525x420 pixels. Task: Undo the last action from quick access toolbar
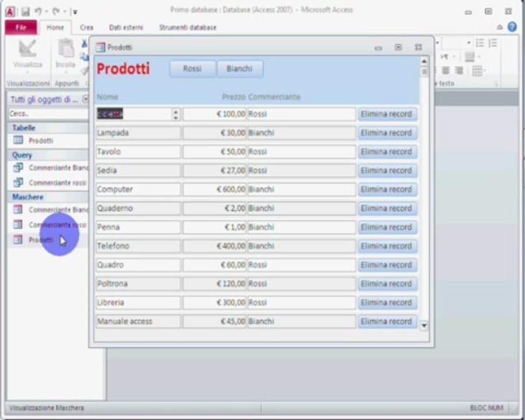(x=38, y=12)
